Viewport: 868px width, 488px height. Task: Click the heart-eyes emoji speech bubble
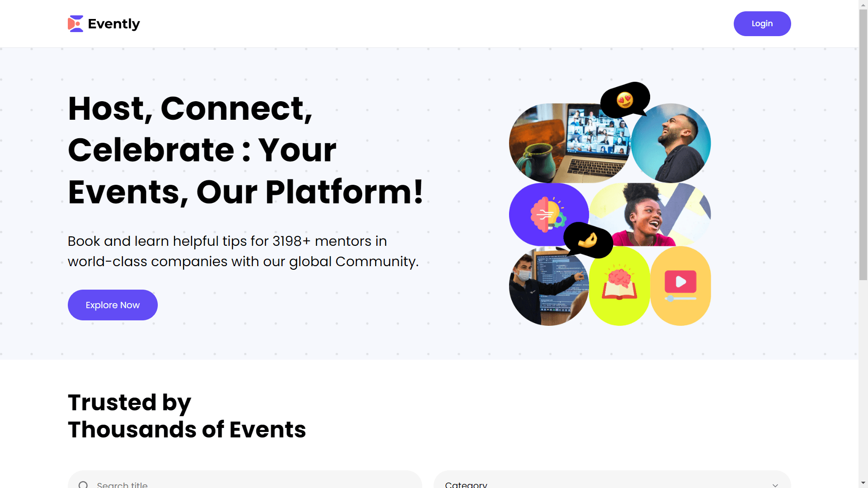click(x=625, y=100)
